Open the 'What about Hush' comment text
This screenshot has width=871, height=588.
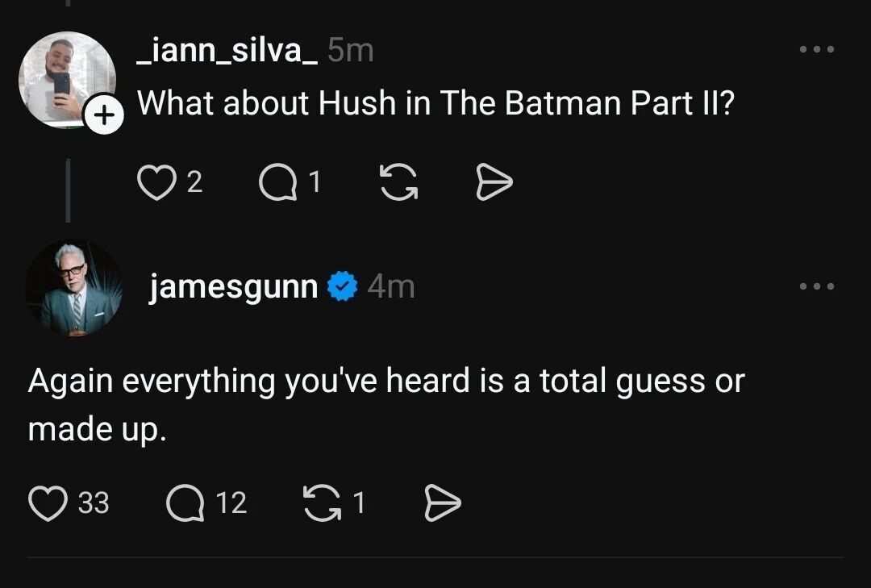(x=435, y=103)
